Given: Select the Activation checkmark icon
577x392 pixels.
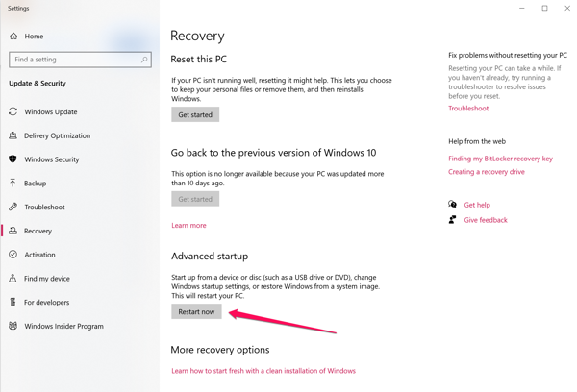Looking at the screenshot, I should point(13,254).
